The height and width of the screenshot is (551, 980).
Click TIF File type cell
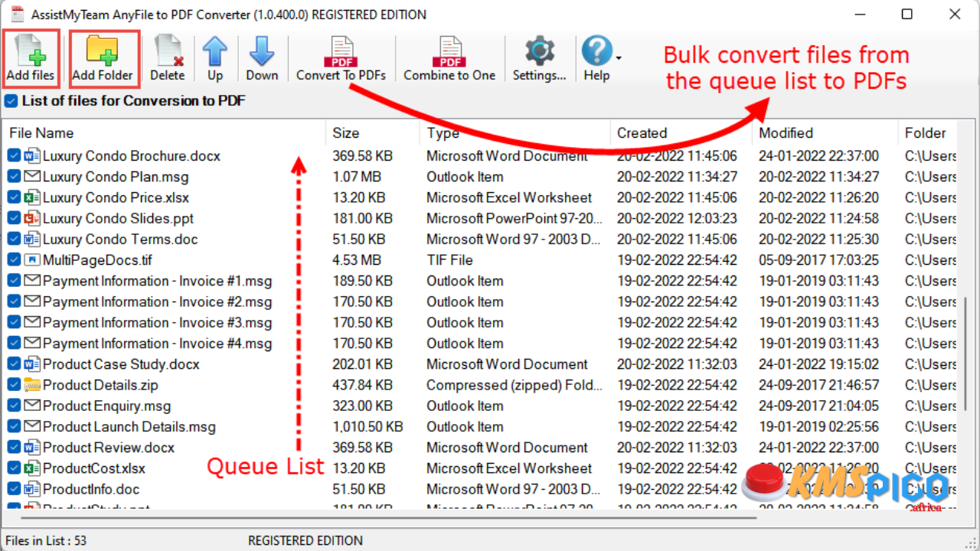pos(449,260)
